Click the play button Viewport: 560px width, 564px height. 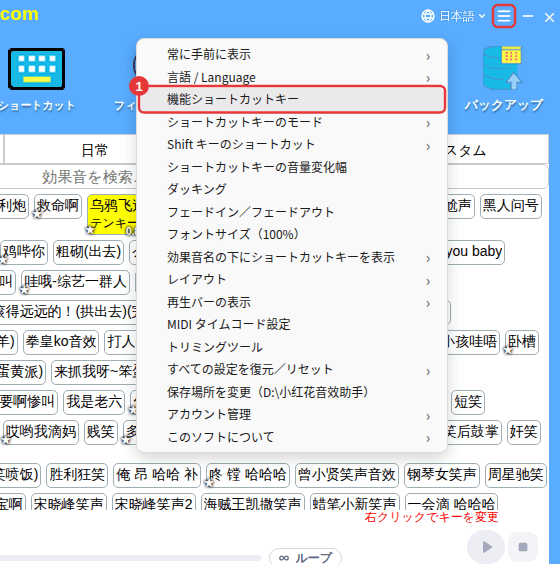pos(486,547)
